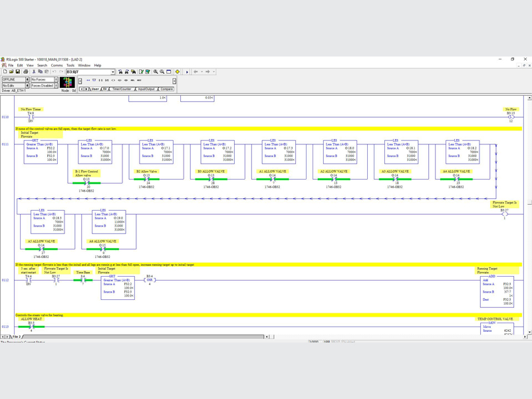
Task: Click the vertical scrollbar down arrow
Action: [x=529, y=332]
